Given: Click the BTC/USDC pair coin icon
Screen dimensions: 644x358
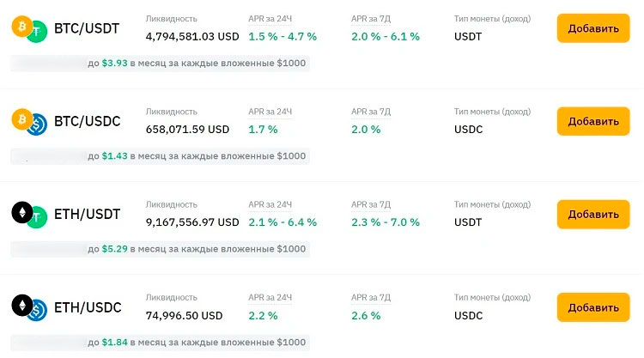Looking at the screenshot, I should [x=28, y=122].
